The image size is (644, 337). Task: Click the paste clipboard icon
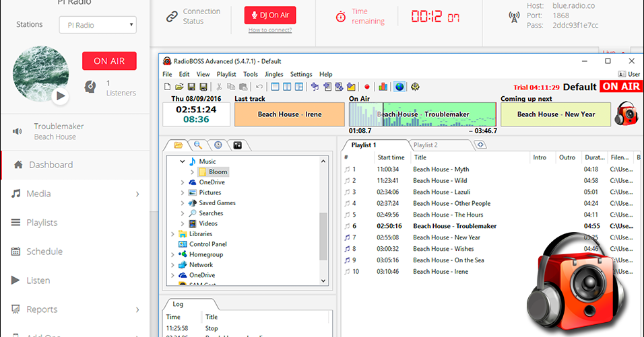pos(243,87)
